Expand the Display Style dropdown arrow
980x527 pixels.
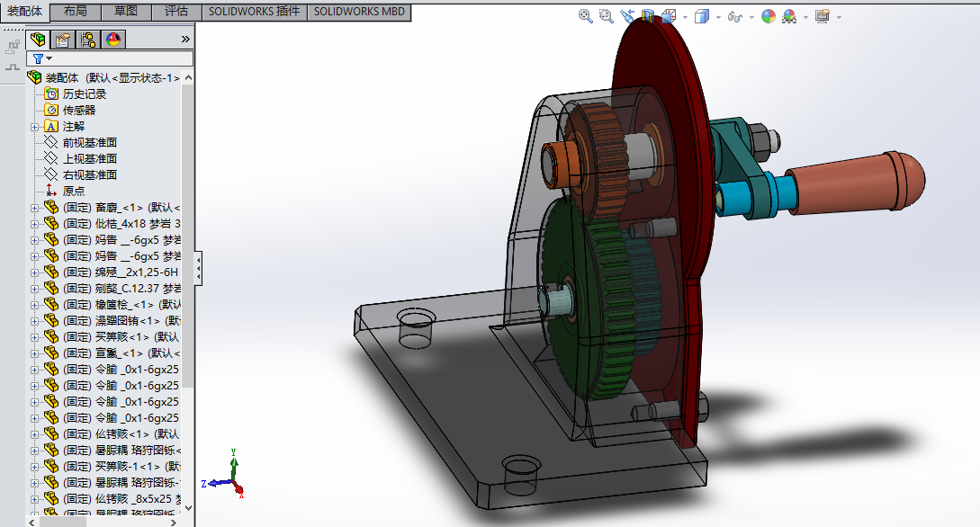tap(718, 17)
